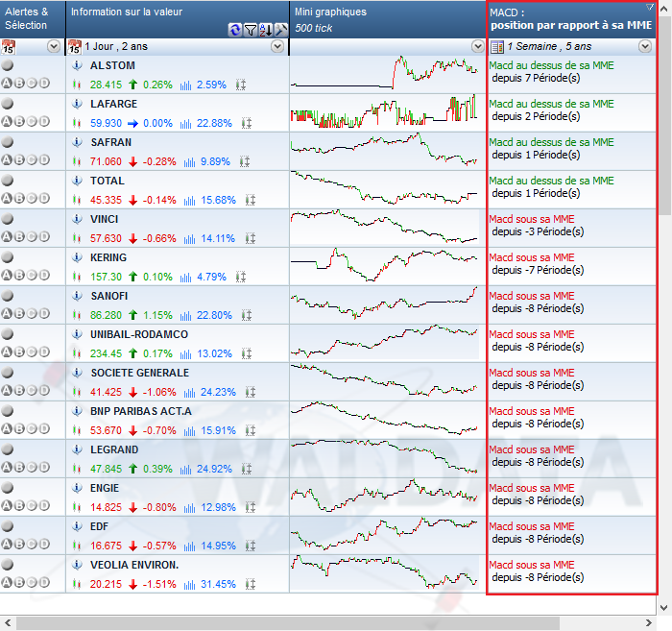672x631 pixels.
Task: Click the 'Information sur la valeur' column header
Action: point(178,19)
